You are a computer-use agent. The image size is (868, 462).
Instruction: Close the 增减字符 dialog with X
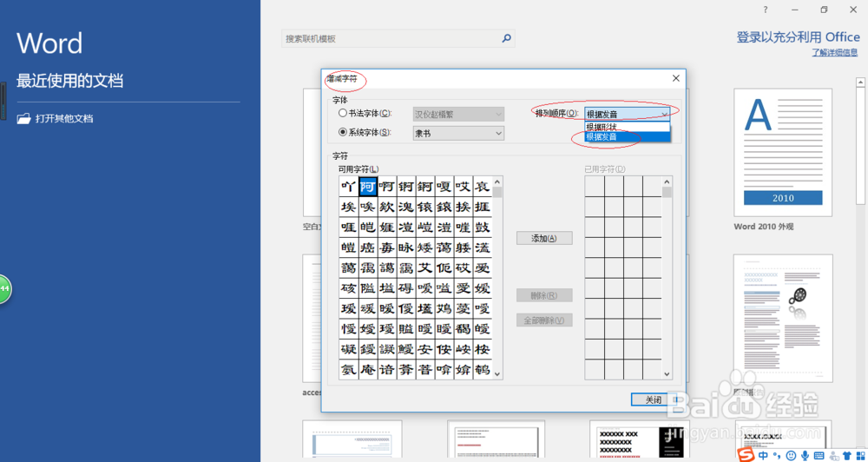point(675,79)
